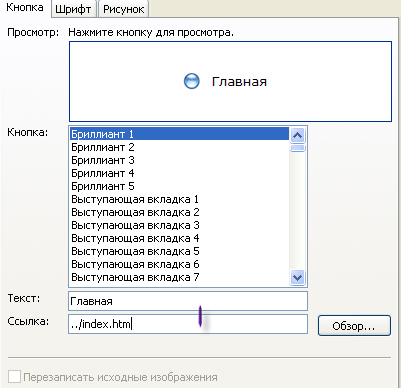Select Выступающая вкладка 4
The width and height of the screenshot is (401, 388).
pos(180,238)
